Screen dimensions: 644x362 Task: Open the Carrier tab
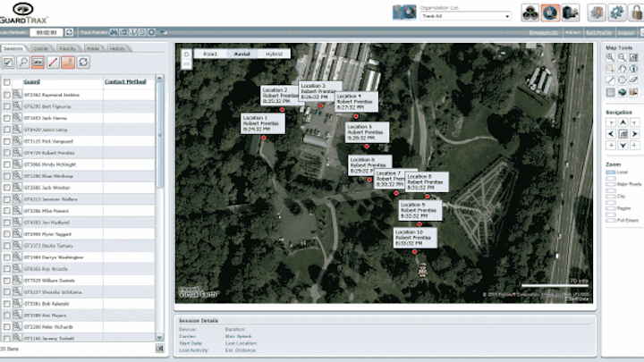coord(41,48)
